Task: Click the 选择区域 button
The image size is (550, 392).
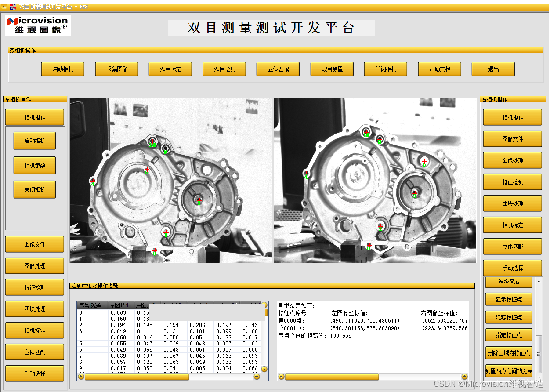Action: 509,282
